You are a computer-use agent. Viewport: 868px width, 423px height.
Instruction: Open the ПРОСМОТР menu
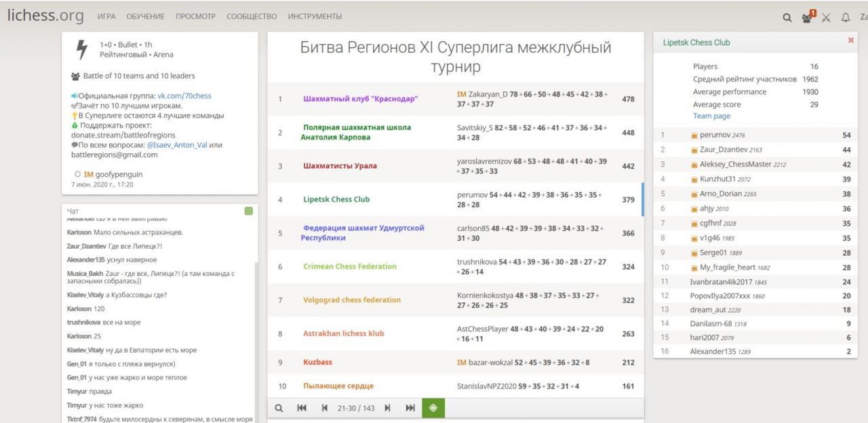pos(197,16)
